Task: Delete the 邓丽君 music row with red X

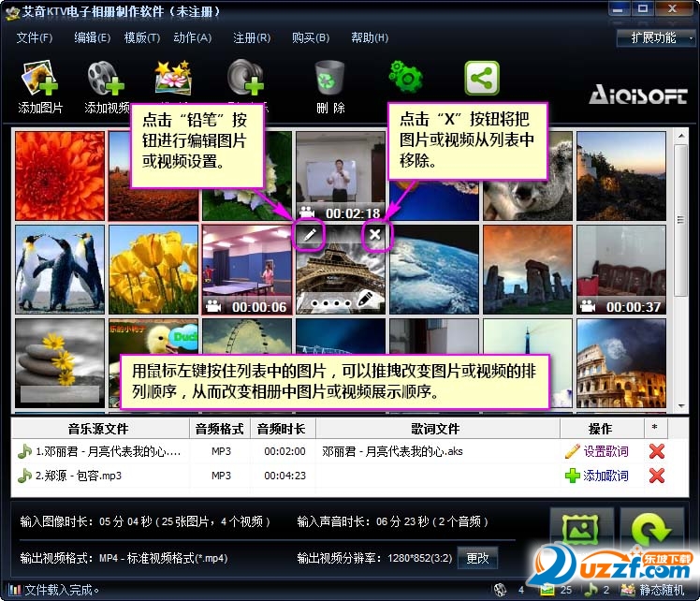Action: tap(656, 451)
